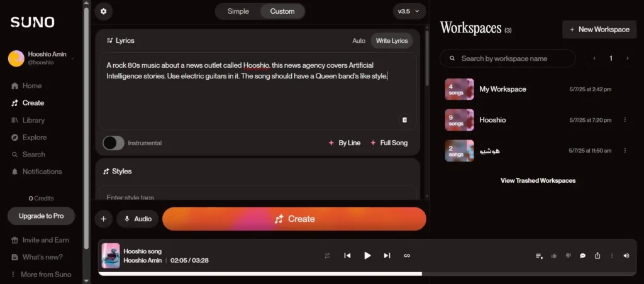This screenshot has width=644, height=284.
Task: Clear lyrics with the trash icon
Action: [404, 120]
